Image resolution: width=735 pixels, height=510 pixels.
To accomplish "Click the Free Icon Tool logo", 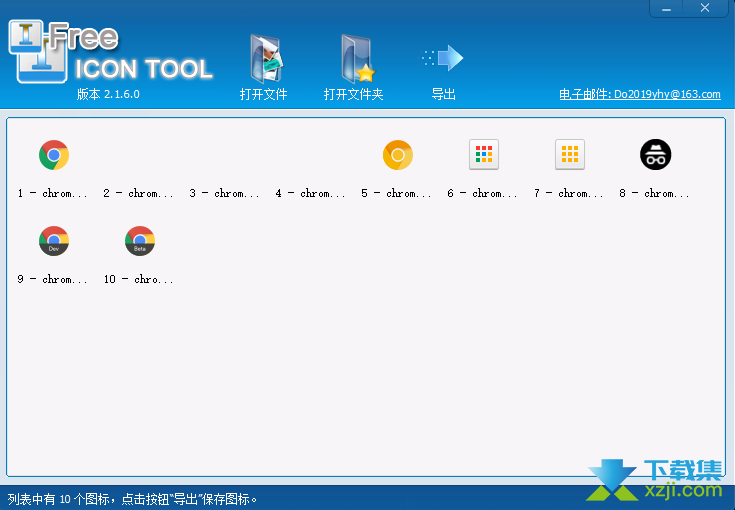I will click(x=111, y=52).
